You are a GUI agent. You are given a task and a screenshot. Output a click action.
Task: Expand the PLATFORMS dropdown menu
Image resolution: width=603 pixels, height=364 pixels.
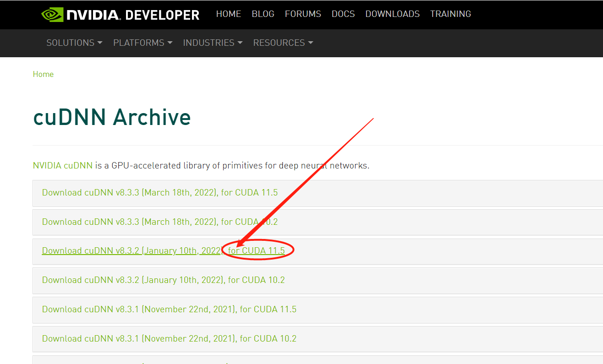coord(143,43)
